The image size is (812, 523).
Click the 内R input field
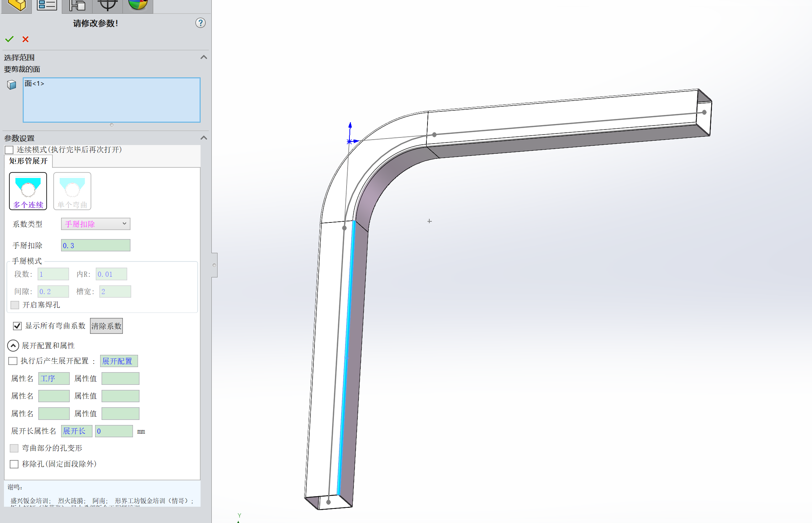pyautogui.click(x=111, y=274)
